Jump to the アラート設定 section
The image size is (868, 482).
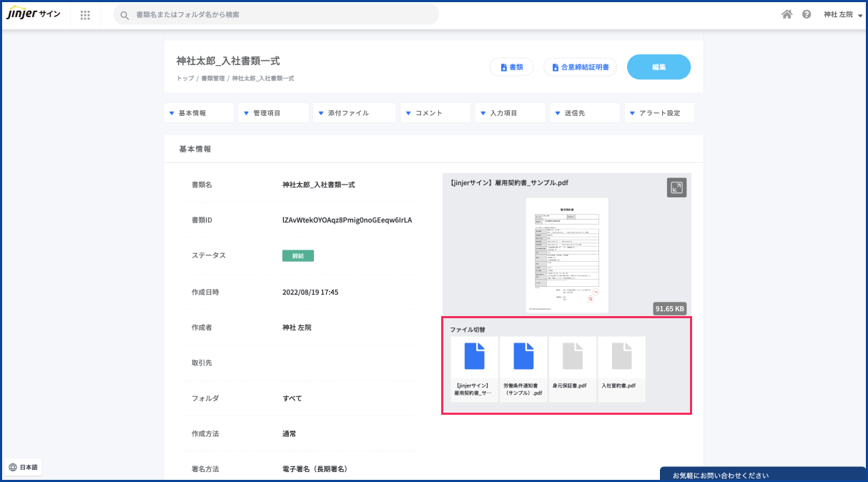(659, 113)
